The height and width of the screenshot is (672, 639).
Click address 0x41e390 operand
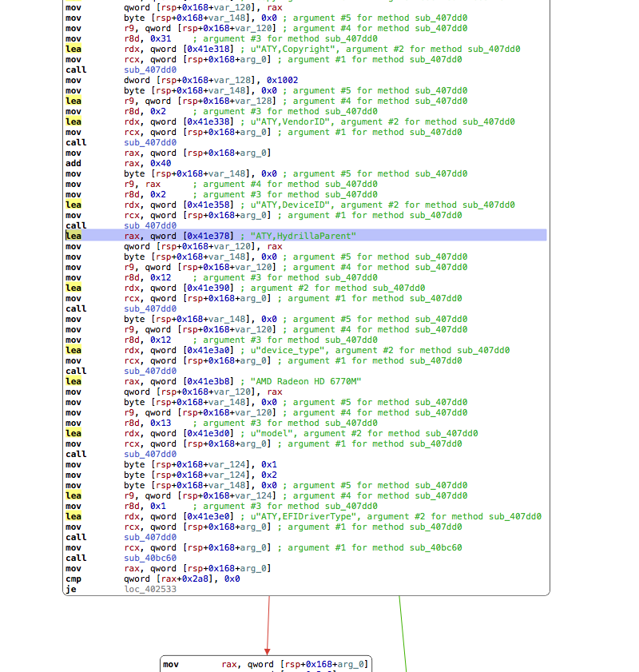(x=210, y=288)
